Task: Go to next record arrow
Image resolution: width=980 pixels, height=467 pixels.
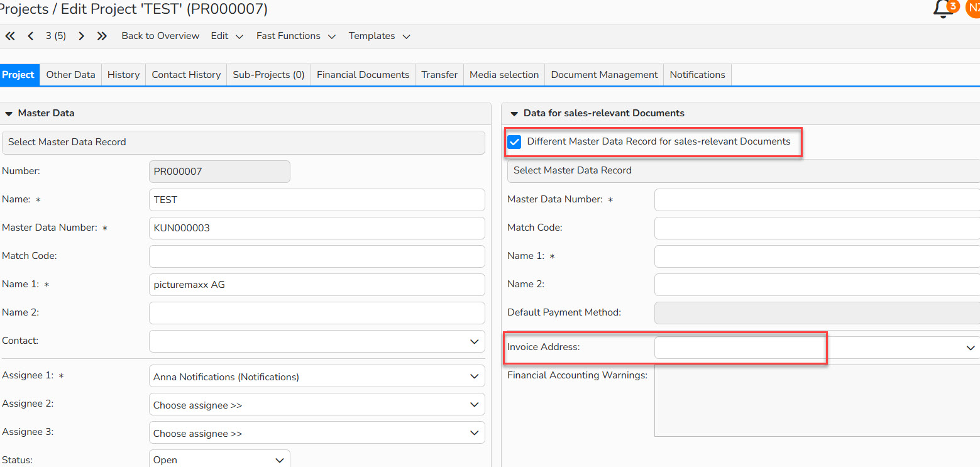Action: click(81, 36)
